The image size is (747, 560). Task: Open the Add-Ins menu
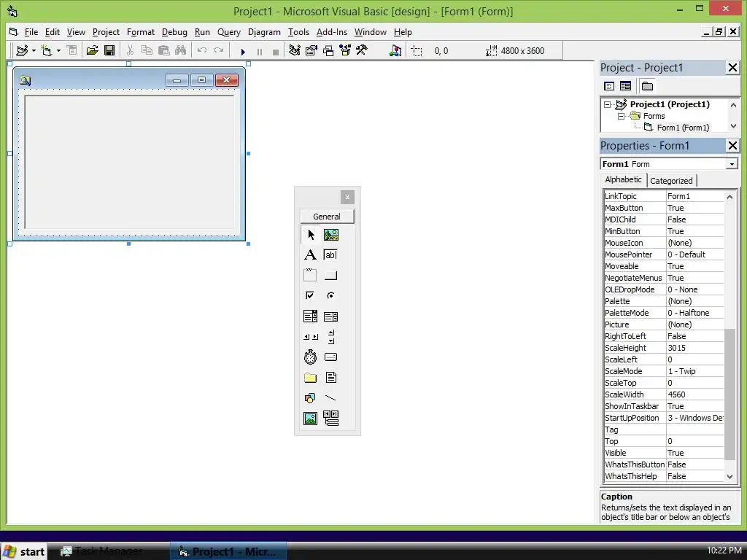pos(332,32)
